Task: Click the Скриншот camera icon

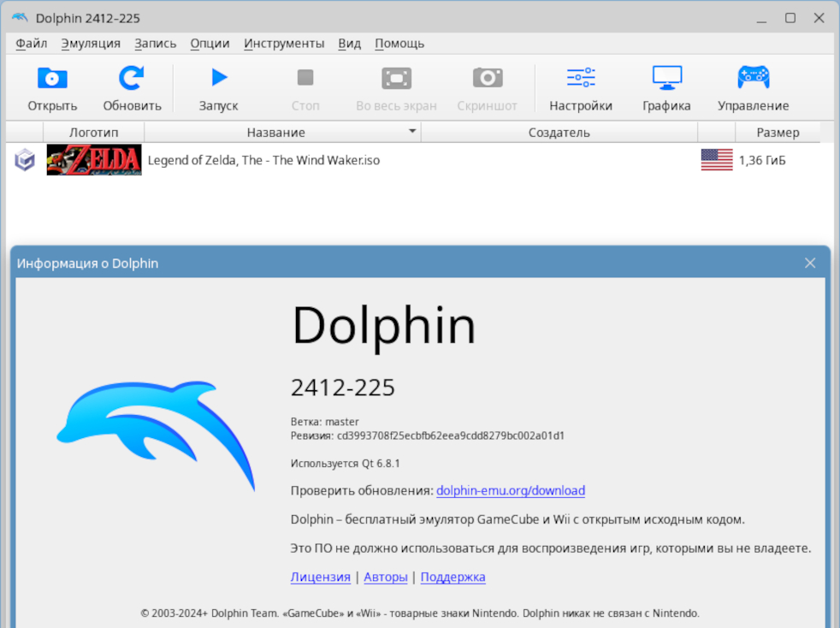Action: pos(488,78)
